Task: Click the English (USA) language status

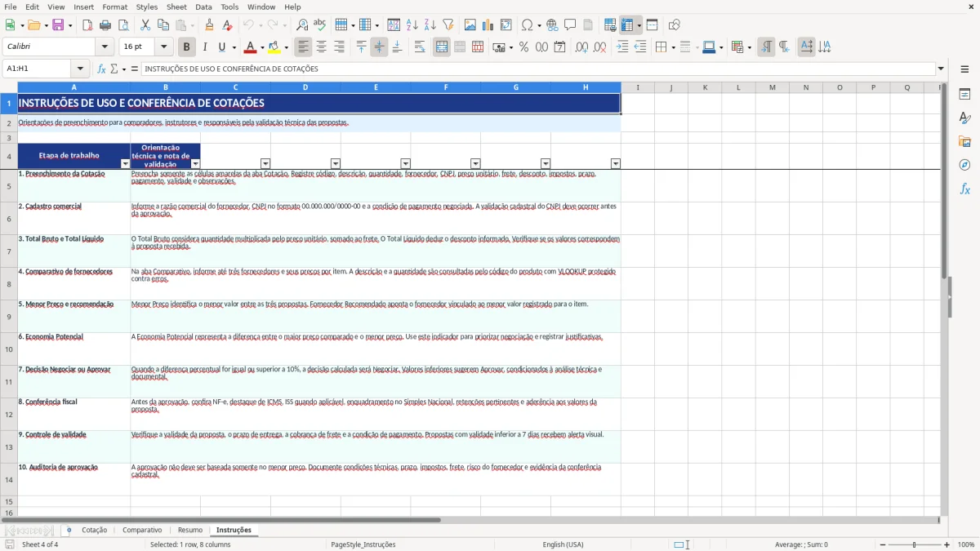Action: pos(563,544)
